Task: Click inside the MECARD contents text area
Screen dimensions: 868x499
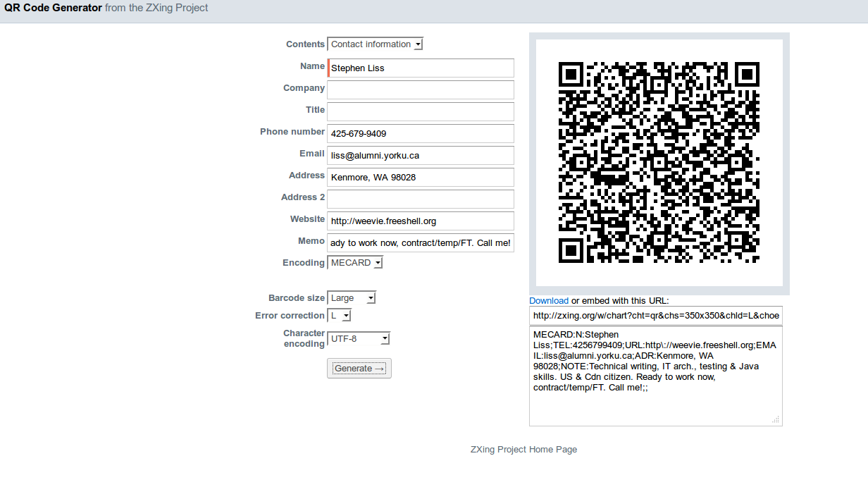Action: [655, 374]
